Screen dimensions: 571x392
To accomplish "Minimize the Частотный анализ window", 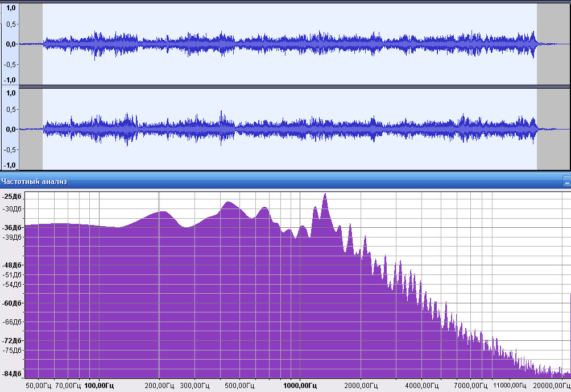I will tap(566, 181).
